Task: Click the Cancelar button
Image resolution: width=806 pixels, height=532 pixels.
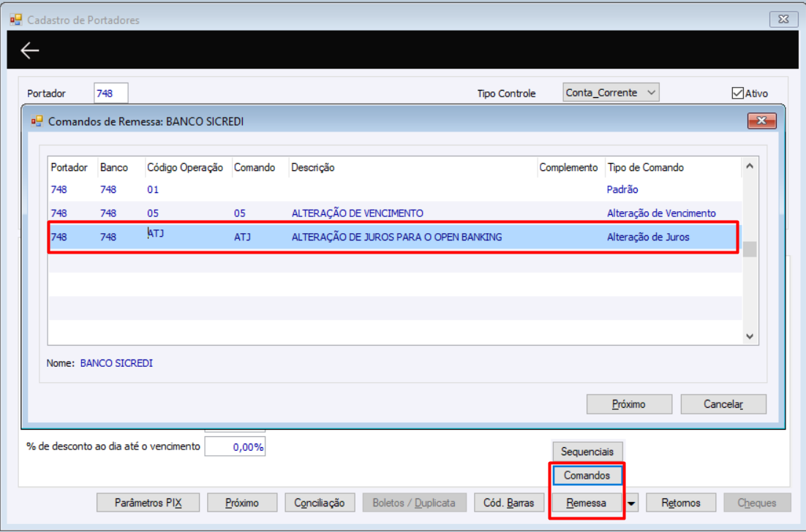Action: pos(723,404)
